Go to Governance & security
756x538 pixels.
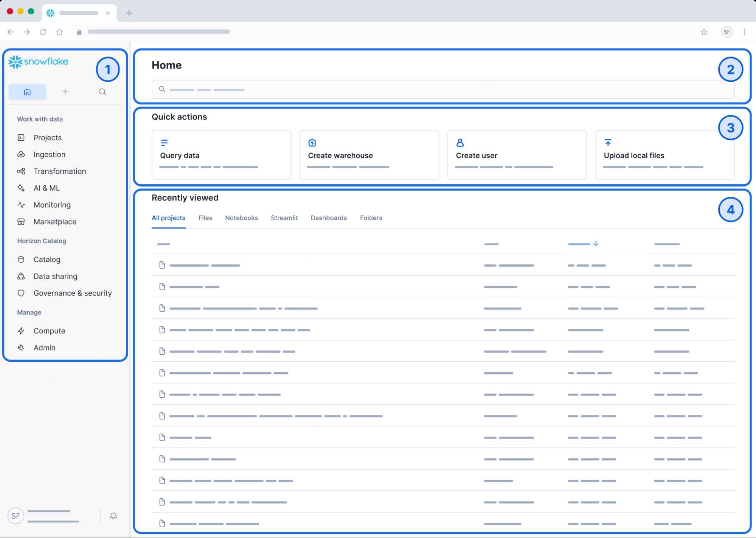point(72,293)
